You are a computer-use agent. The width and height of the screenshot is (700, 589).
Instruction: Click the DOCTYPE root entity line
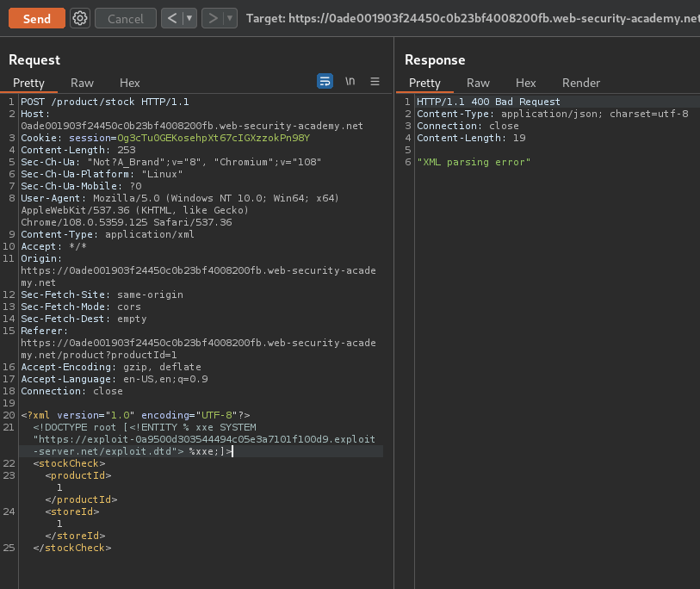145,427
